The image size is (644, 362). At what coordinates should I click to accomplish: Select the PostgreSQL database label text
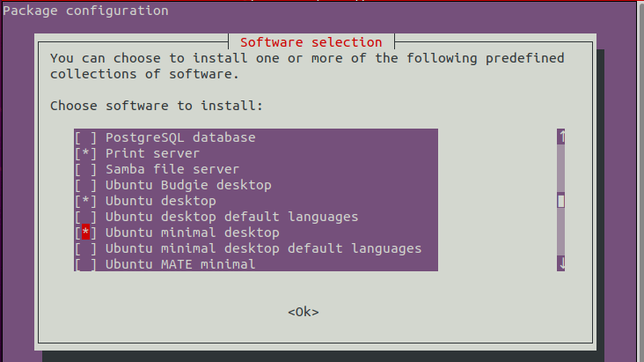tap(180, 137)
